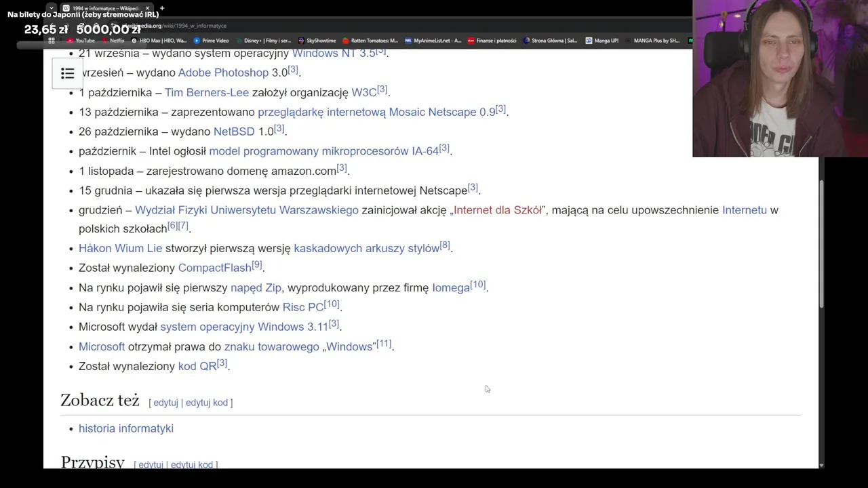Select the 1994 w informatyce Wikipedia tab
This screenshot has height=488, width=868.
tap(106, 8)
